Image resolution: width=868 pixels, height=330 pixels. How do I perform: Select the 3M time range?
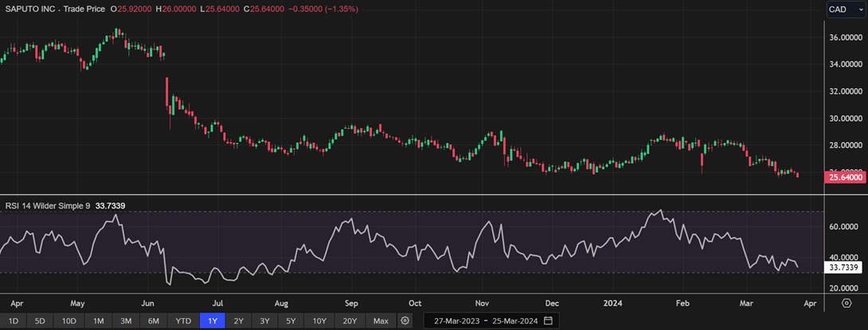point(126,320)
